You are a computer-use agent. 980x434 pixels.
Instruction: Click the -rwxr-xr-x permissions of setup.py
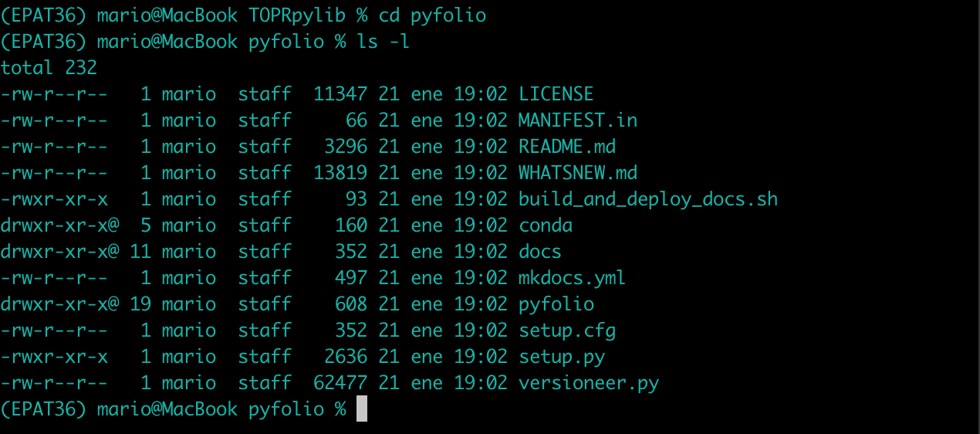pyautogui.click(x=54, y=357)
